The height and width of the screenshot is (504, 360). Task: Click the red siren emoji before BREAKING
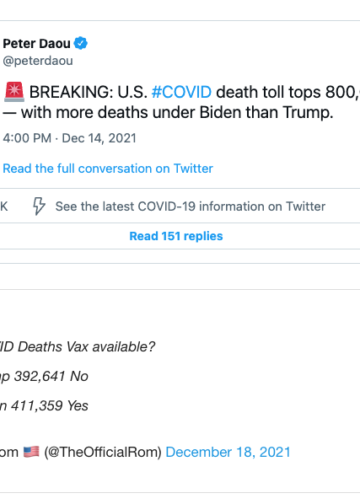pos(14,92)
